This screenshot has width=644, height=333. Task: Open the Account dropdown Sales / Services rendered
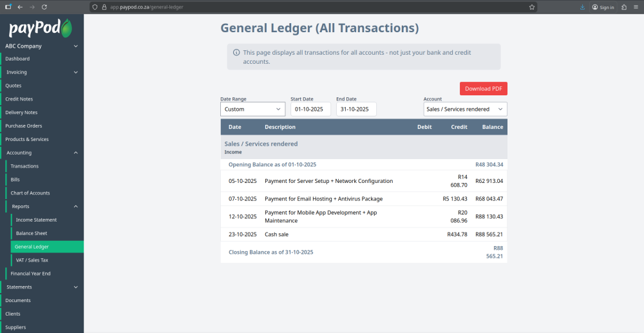click(465, 109)
